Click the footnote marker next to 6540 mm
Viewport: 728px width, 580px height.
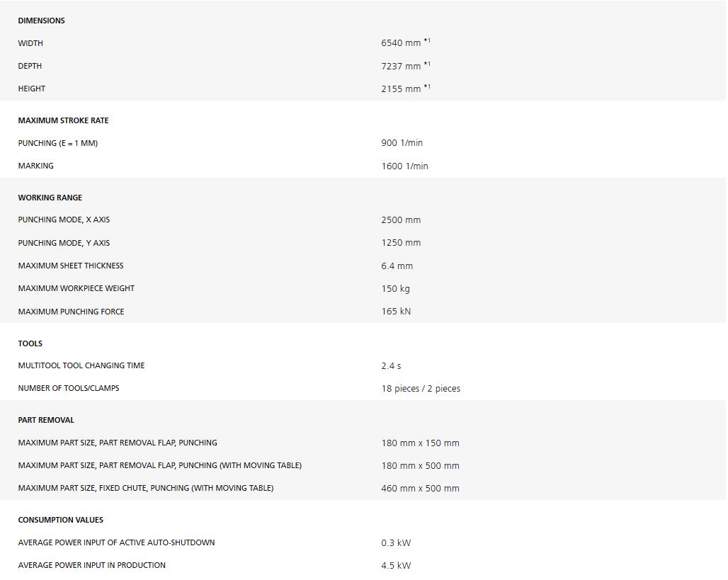pyautogui.click(x=427, y=41)
